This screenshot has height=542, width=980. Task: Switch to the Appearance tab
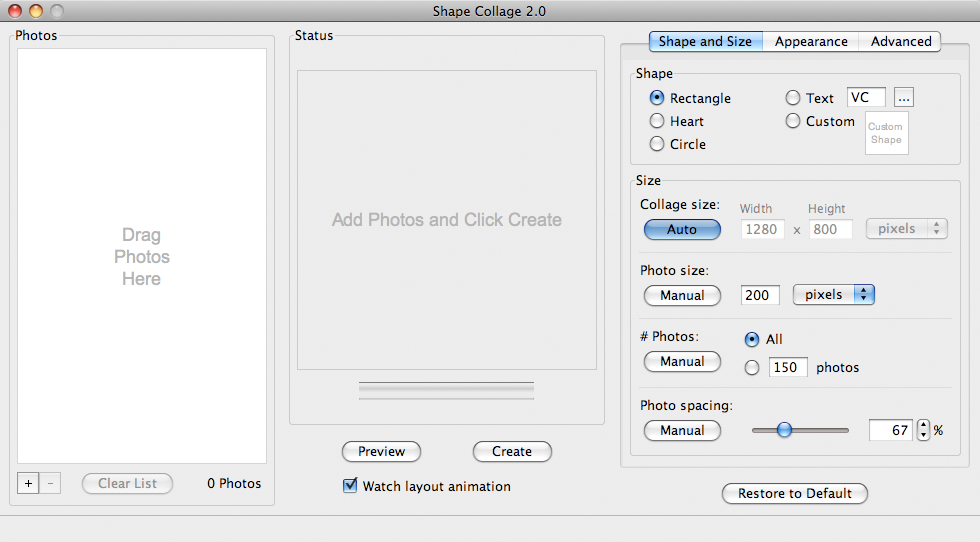(x=811, y=41)
